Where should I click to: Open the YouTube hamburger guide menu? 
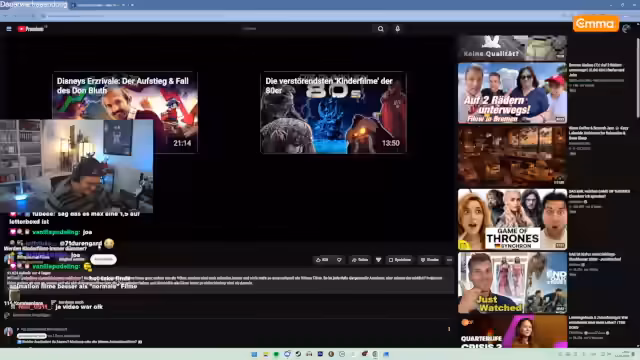click(9, 29)
